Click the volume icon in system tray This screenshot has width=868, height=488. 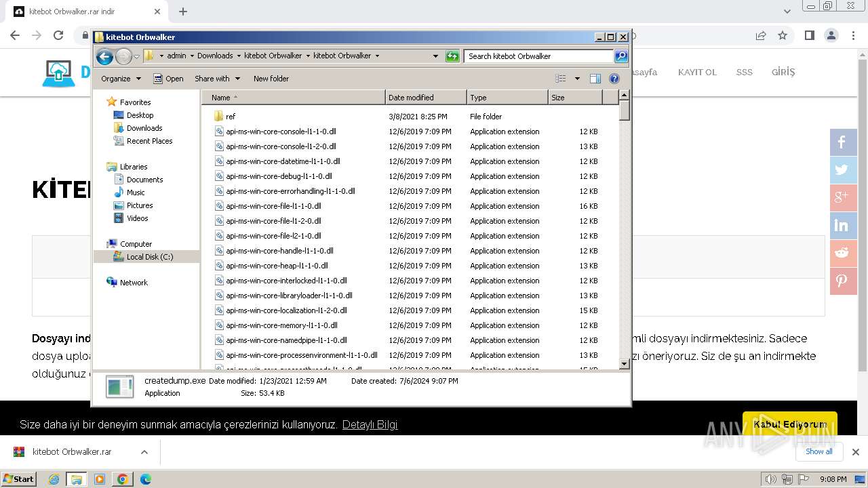tap(770, 479)
